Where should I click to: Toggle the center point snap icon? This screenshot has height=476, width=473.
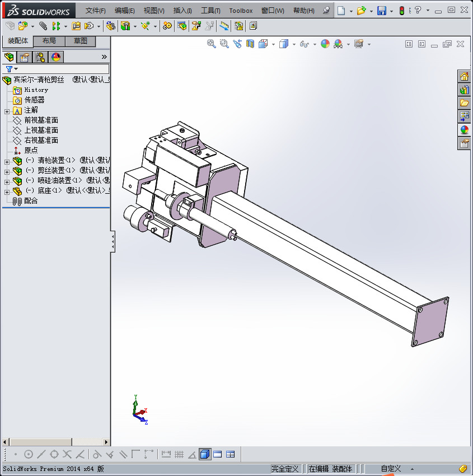coord(29,454)
